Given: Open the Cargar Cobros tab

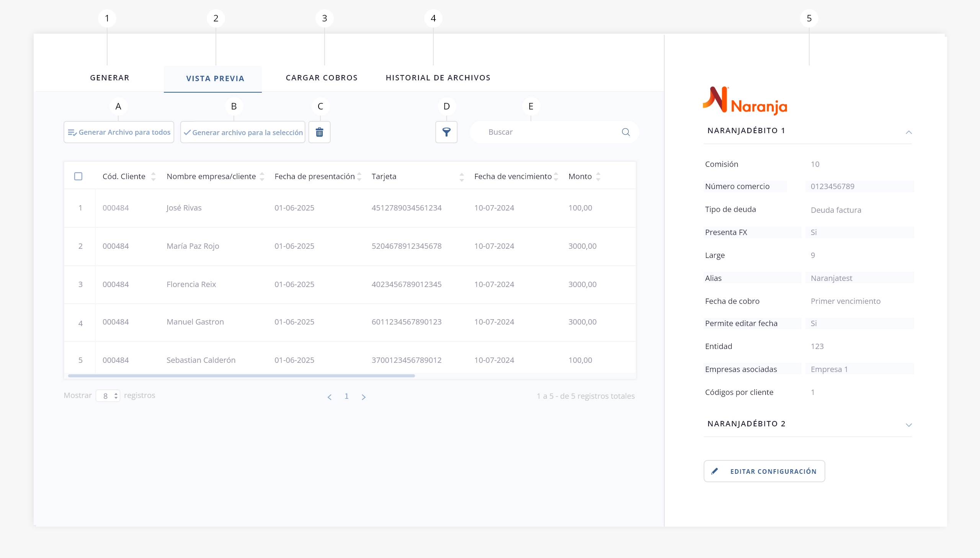Looking at the screenshot, I should tap(322, 78).
